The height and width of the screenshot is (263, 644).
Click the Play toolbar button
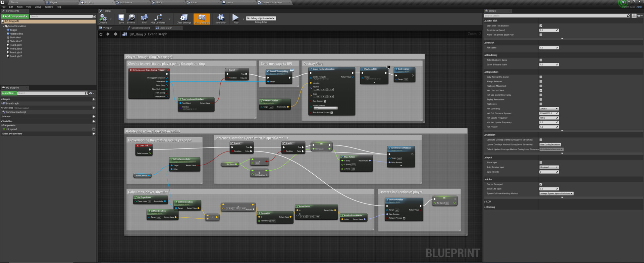(x=236, y=18)
